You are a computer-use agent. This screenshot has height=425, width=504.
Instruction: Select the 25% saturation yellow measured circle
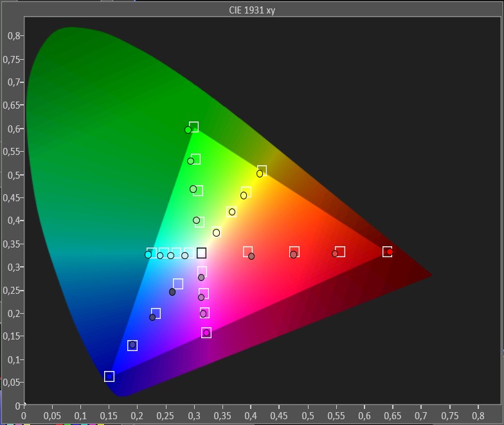coord(216,233)
